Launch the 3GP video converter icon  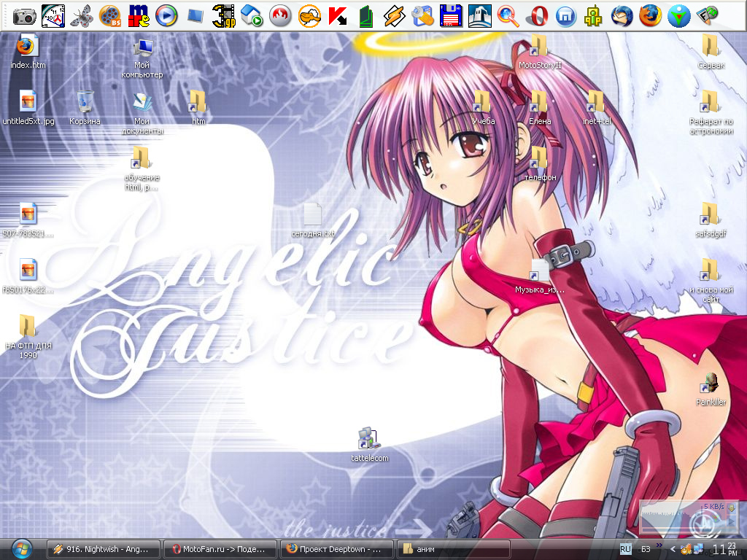click(224, 17)
